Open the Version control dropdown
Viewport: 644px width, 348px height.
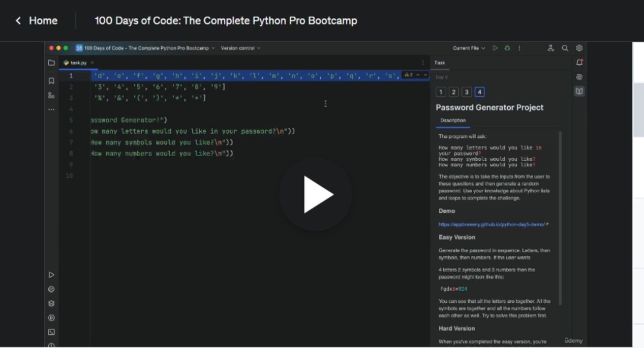pyautogui.click(x=240, y=48)
